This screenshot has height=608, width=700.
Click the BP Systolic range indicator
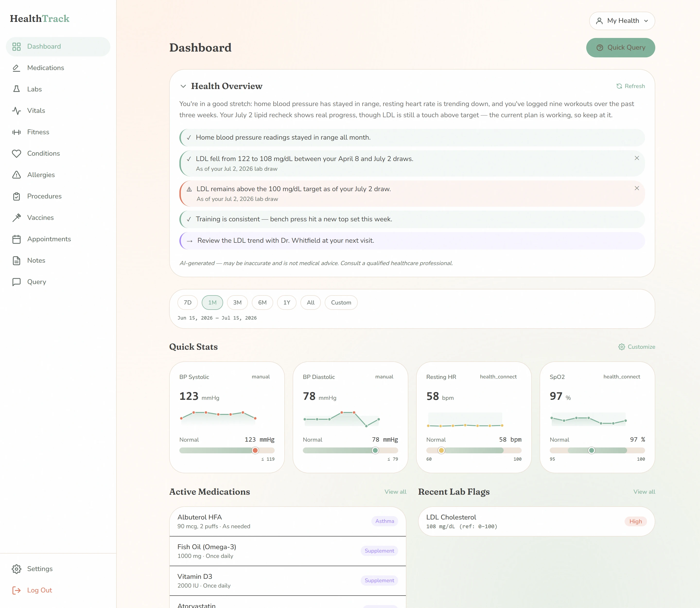point(227,451)
